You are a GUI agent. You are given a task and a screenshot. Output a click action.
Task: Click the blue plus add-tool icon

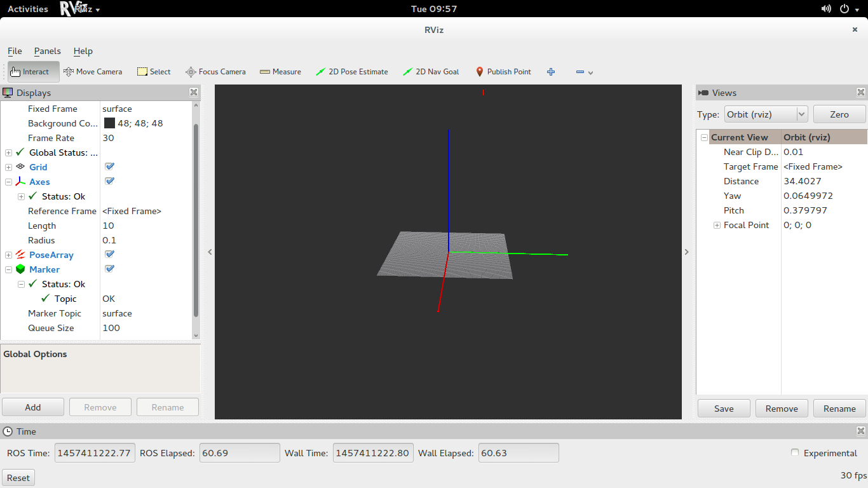pyautogui.click(x=551, y=72)
